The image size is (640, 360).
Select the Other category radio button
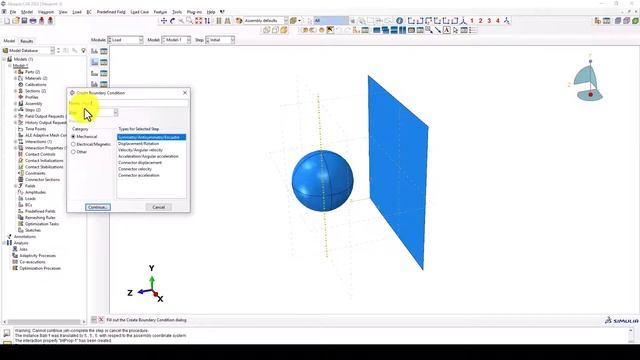pos(73,152)
